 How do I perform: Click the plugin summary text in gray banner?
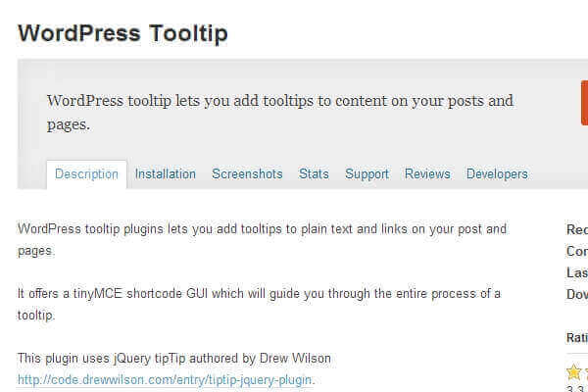(x=279, y=112)
